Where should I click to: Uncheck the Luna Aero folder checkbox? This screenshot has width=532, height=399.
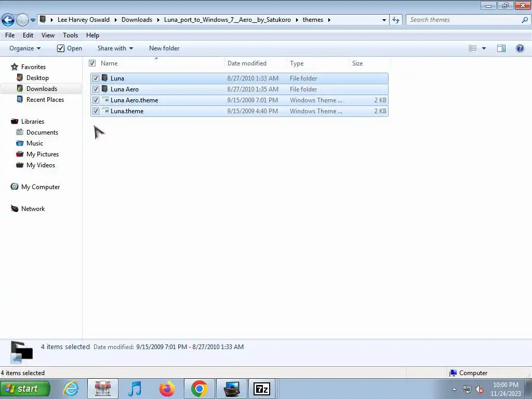(96, 89)
